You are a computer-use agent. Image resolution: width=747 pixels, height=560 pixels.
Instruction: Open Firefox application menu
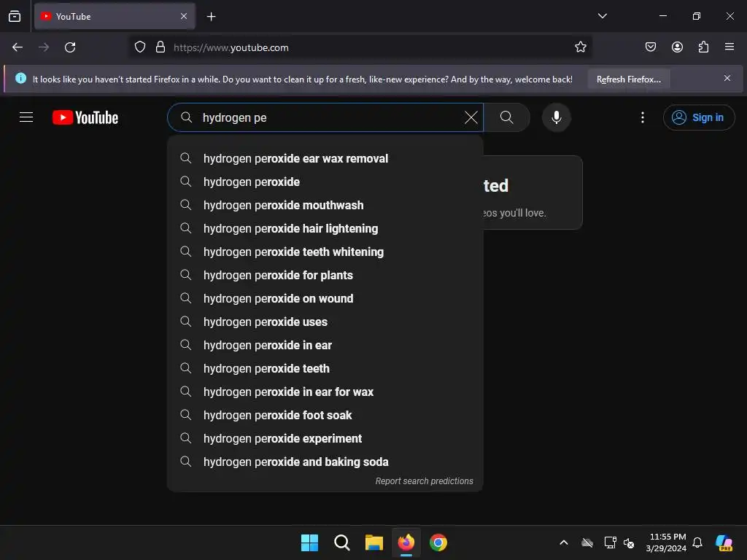coord(729,47)
